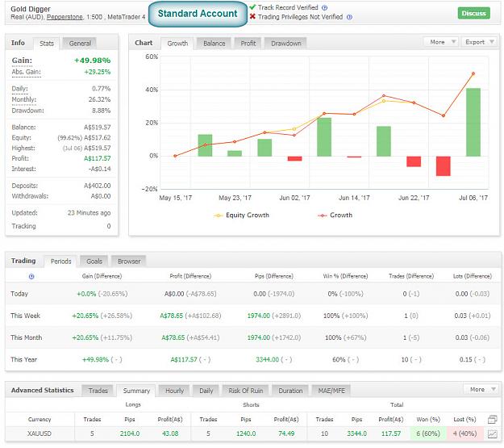Screen dimensions: 504x448
Task: Switch to the Balance chart tab
Action: [x=214, y=44]
